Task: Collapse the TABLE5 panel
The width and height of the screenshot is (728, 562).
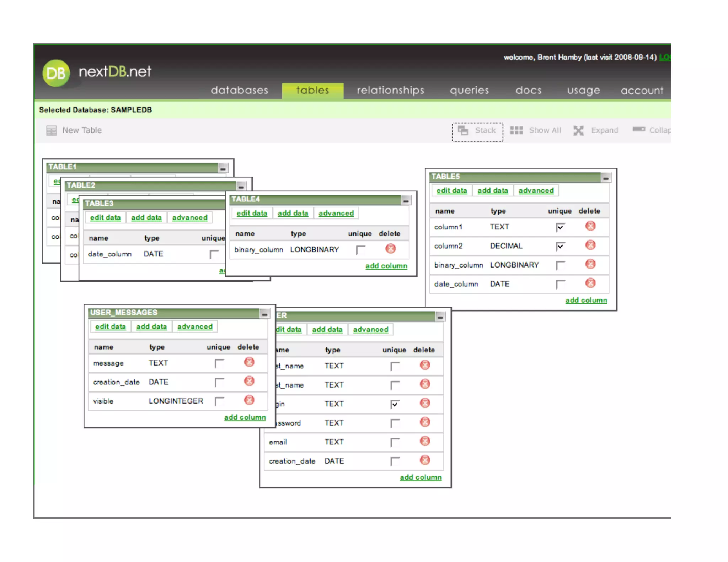Action: [606, 178]
